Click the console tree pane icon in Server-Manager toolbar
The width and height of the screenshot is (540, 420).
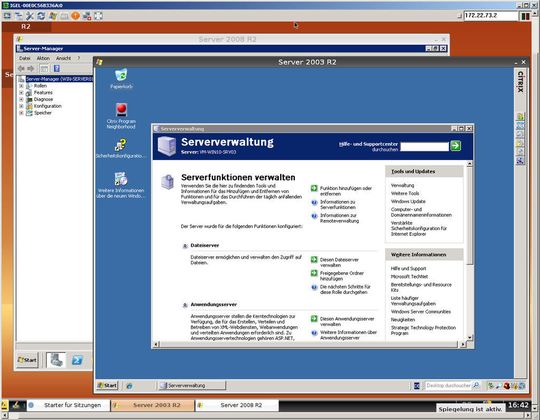[44, 69]
